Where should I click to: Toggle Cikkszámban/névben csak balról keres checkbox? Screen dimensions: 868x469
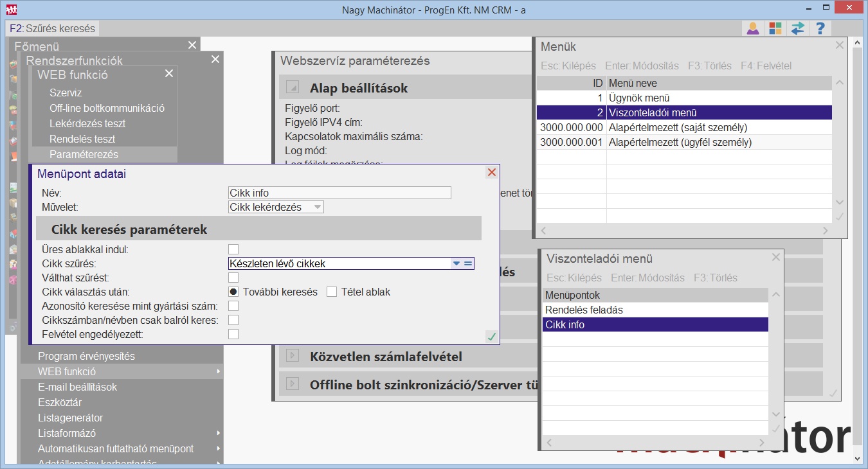[x=233, y=320]
